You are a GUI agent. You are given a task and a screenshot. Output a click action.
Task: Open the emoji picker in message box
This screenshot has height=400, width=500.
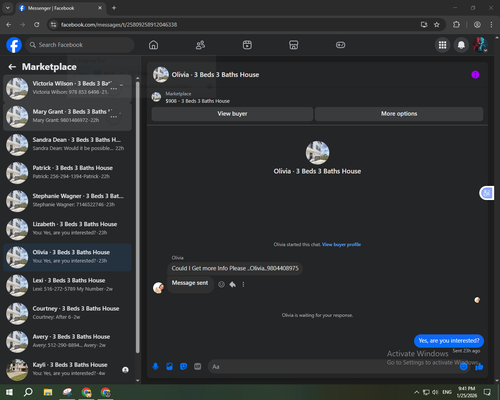[x=463, y=367]
